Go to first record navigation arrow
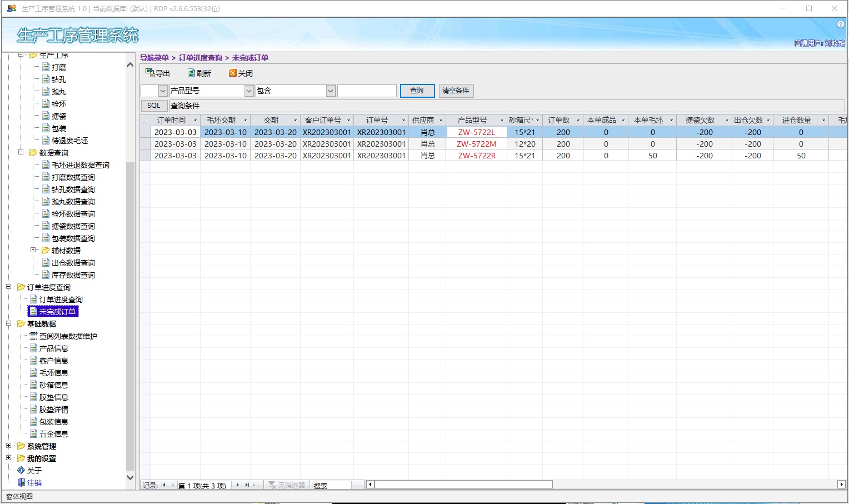 [163, 485]
